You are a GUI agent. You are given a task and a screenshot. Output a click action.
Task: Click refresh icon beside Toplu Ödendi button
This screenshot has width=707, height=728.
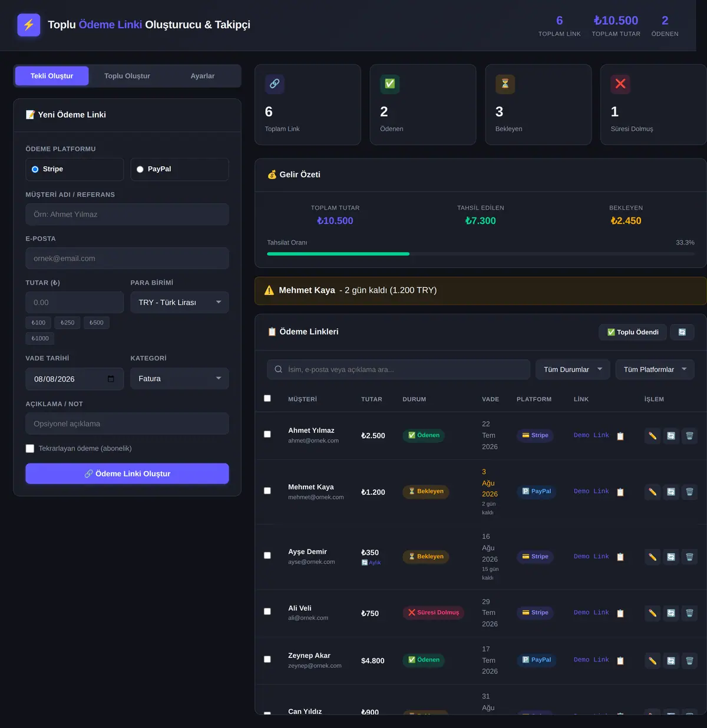pyautogui.click(x=682, y=332)
